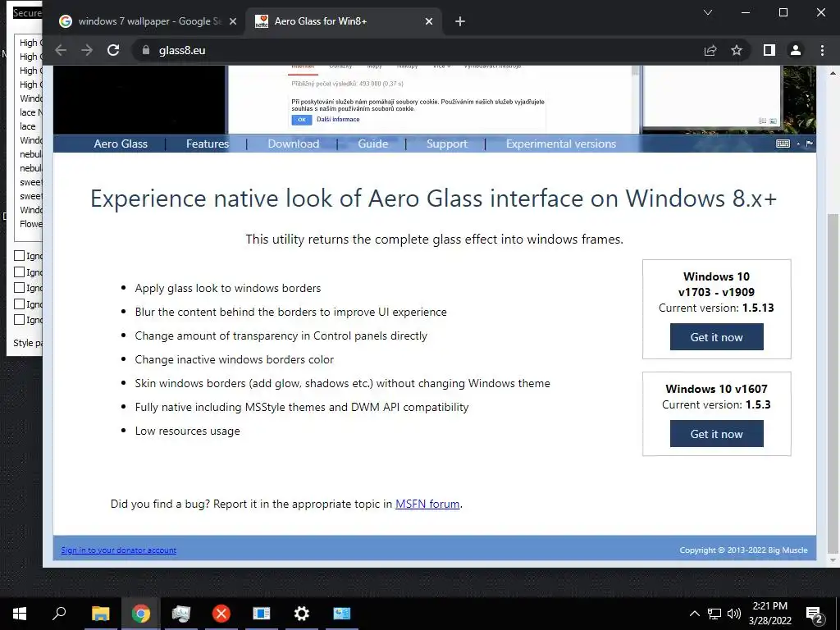Open the blue window app right of Settings gear
The image size is (840, 630).
(x=342, y=614)
